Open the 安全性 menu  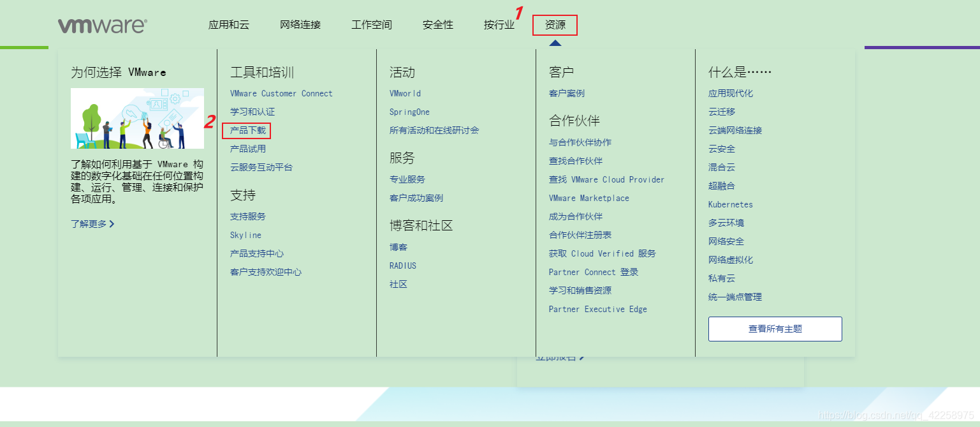pos(438,25)
